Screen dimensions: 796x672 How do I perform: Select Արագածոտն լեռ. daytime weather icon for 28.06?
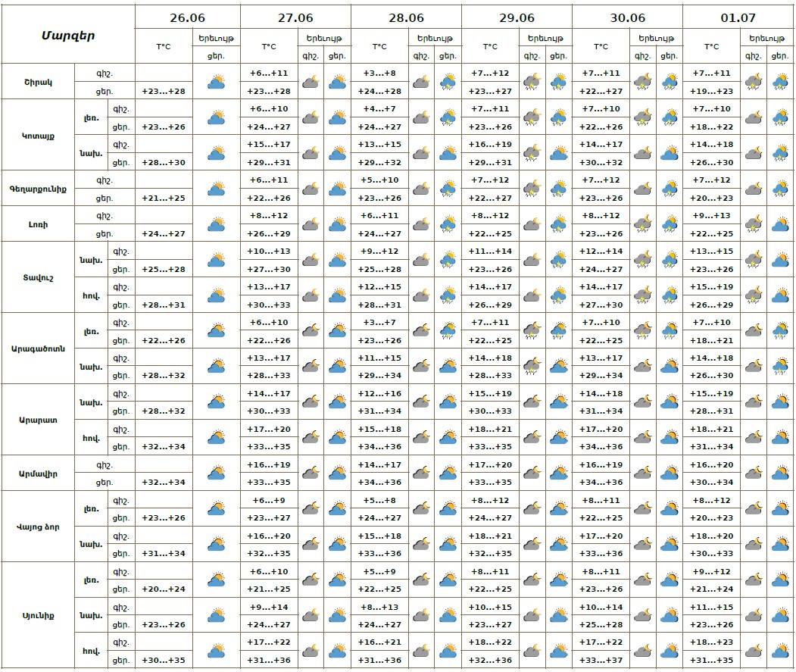coord(448,331)
